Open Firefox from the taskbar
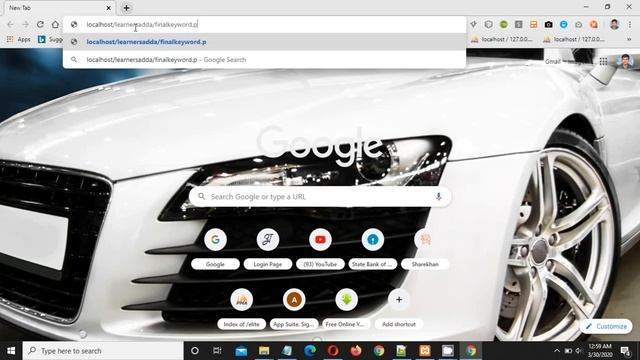Image resolution: width=640 pixels, height=360 pixels. click(x=356, y=351)
